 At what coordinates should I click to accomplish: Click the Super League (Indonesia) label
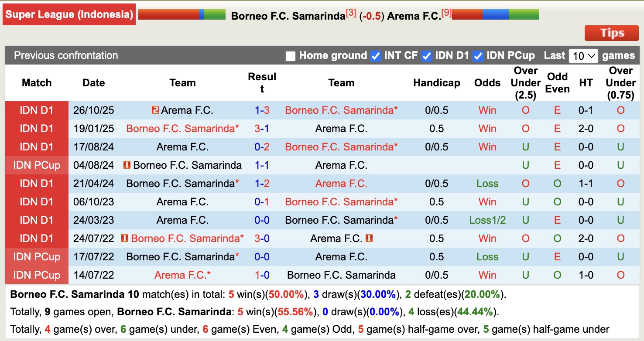pyautogui.click(x=69, y=14)
